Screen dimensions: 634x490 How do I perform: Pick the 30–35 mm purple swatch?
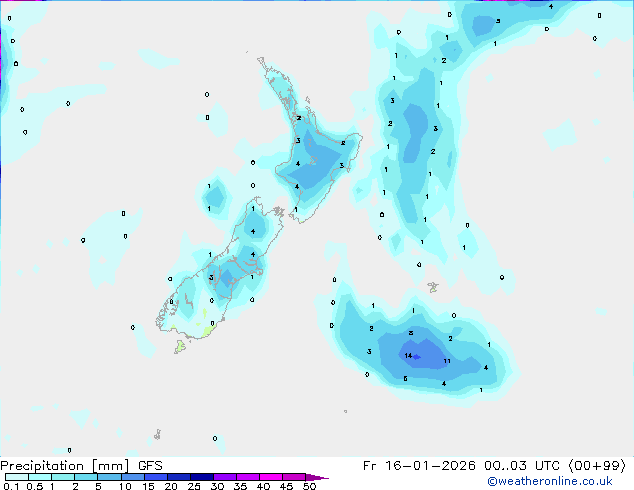click(225, 477)
